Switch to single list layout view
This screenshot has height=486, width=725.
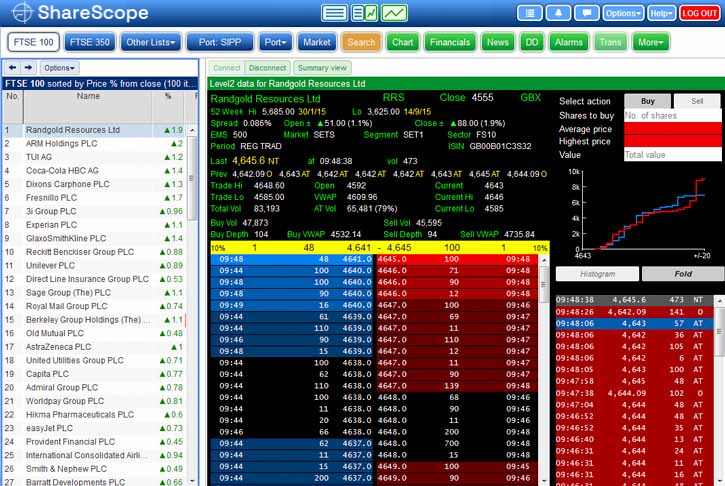click(335, 13)
